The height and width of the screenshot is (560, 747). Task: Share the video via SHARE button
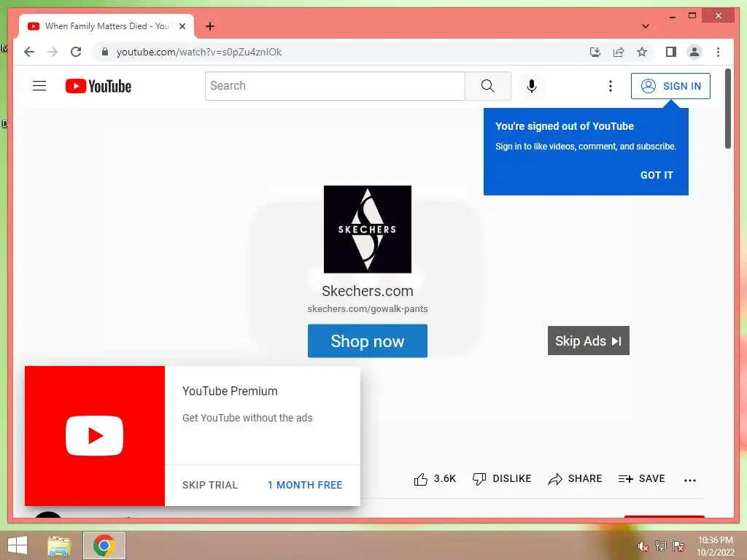(x=575, y=478)
